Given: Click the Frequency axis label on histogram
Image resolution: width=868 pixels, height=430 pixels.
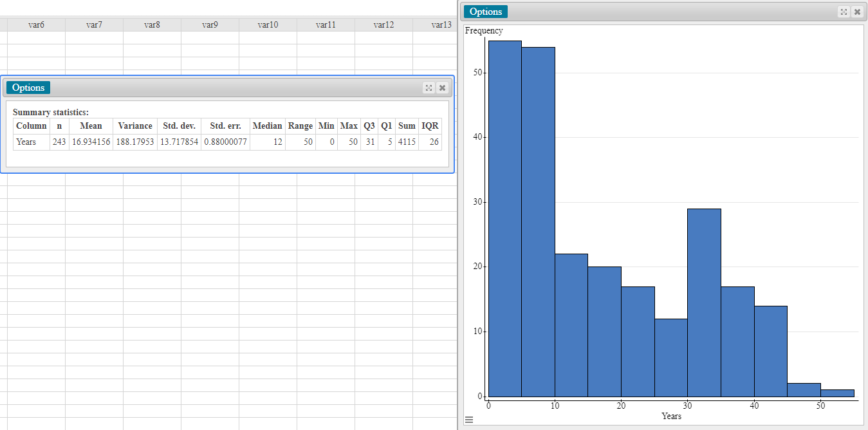Looking at the screenshot, I should click(483, 30).
